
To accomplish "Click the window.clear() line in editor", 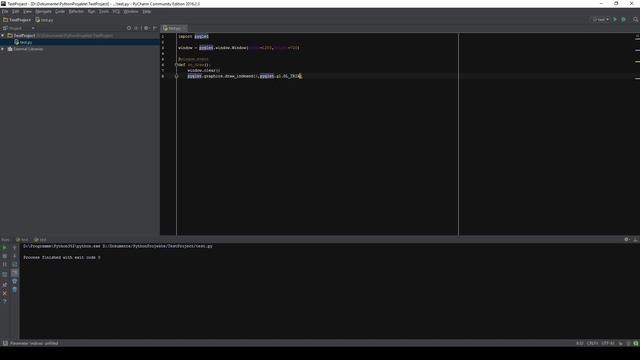I will (x=204, y=70).
